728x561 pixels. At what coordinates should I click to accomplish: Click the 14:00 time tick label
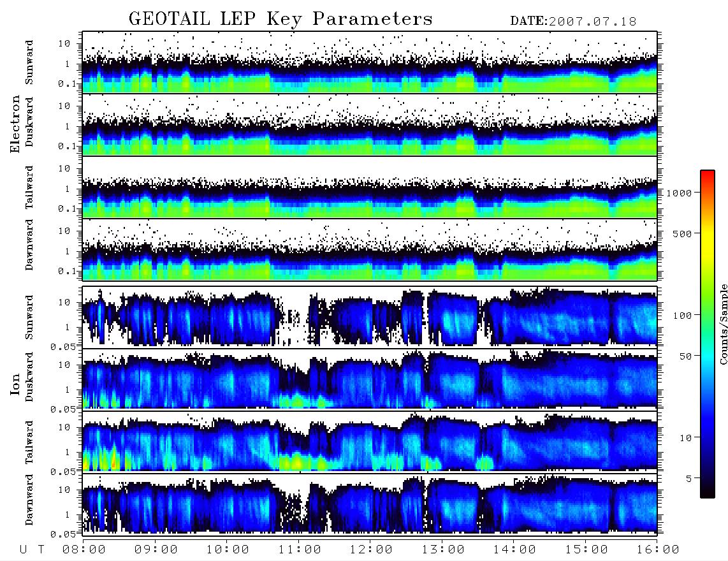(x=514, y=550)
